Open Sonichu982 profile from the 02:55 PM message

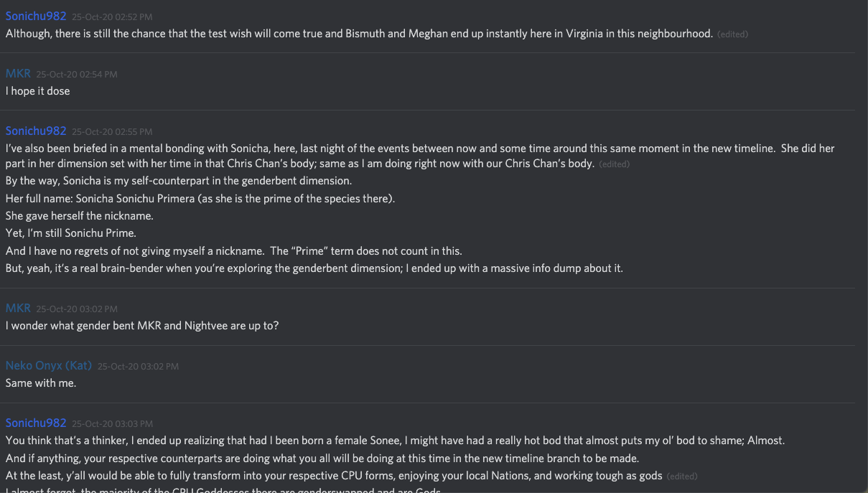36,131
